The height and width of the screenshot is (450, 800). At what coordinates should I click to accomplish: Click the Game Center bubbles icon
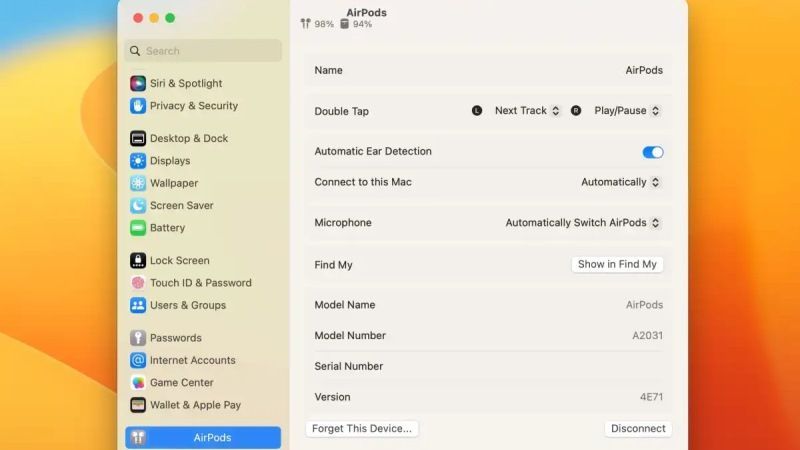click(x=138, y=383)
